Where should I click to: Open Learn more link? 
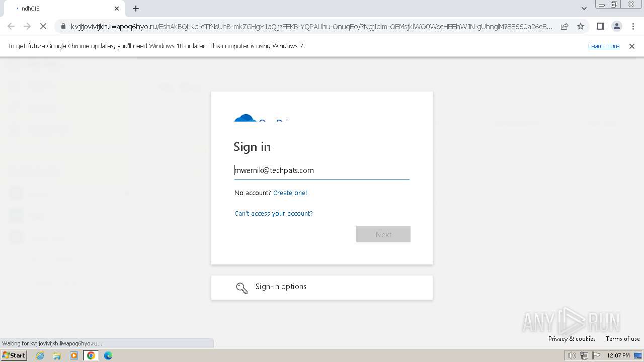pyautogui.click(x=604, y=46)
